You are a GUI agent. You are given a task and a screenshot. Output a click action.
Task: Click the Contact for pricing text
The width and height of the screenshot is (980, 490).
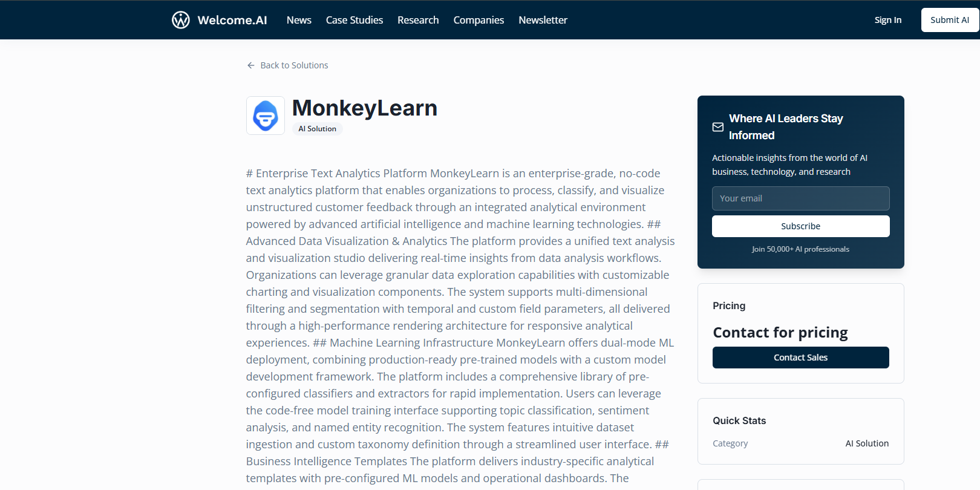(780, 333)
